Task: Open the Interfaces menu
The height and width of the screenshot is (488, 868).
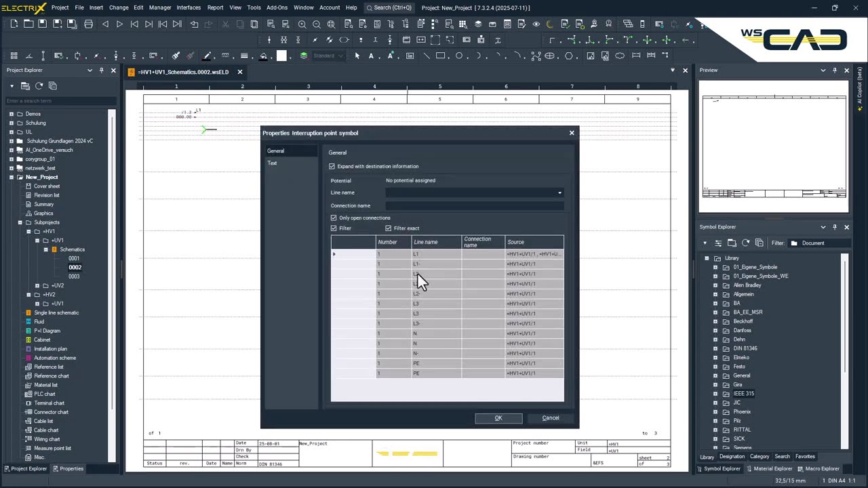Action: [x=189, y=7]
